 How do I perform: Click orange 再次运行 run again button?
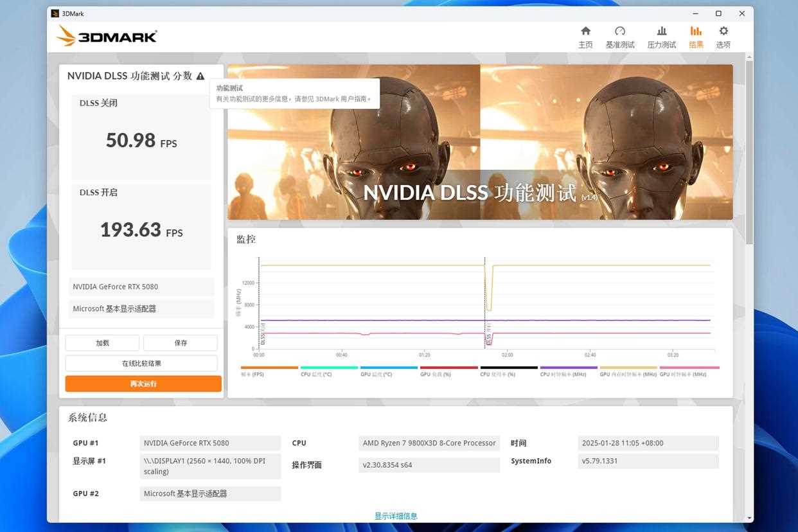coord(143,384)
